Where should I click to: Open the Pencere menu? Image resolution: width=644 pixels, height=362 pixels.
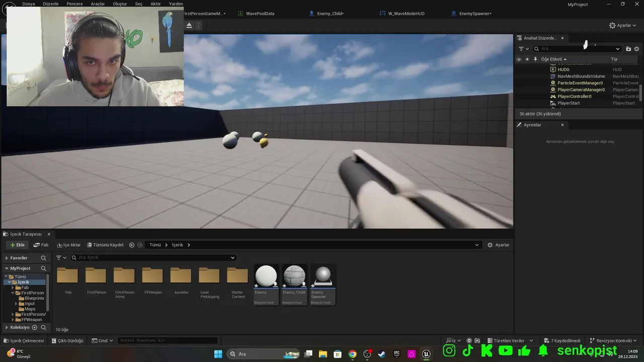(74, 4)
